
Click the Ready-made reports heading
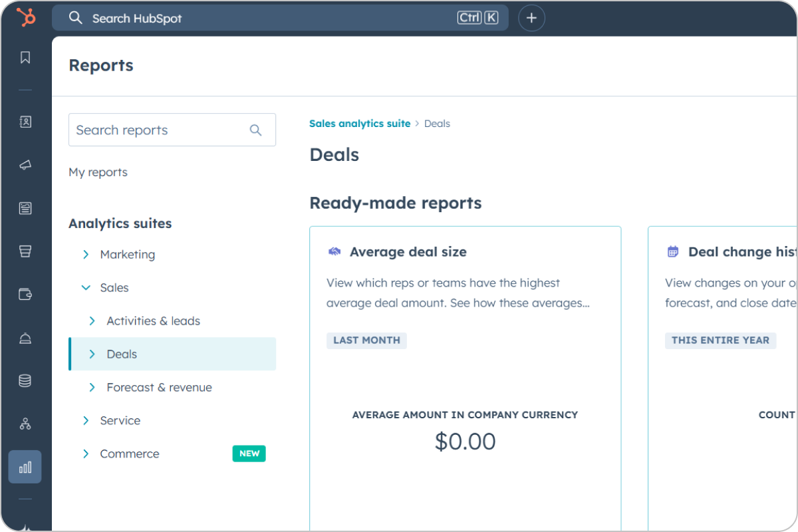click(x=396, y=203)
